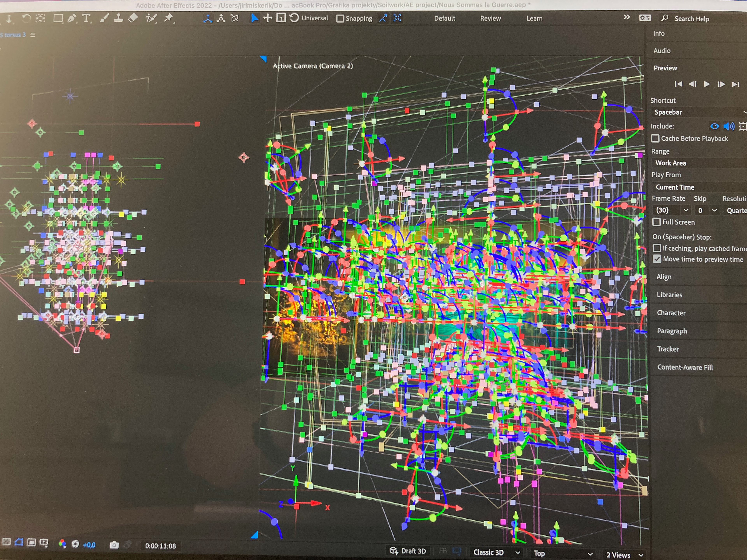Check Cache Before Playback
This screenshot has height=560, width=747.
(655, 139)
